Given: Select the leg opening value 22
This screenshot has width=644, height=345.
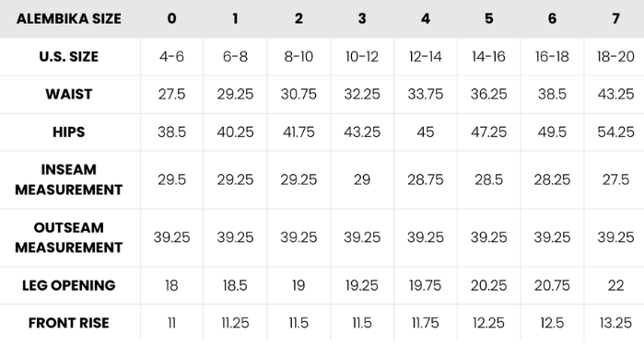Looking at the screenshot, I should tap(615, 285).
